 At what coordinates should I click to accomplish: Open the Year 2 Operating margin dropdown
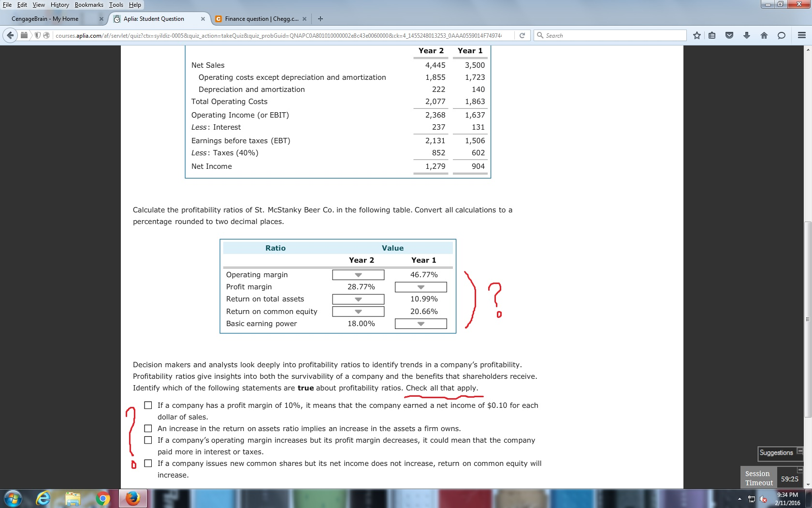click(358, 274)
